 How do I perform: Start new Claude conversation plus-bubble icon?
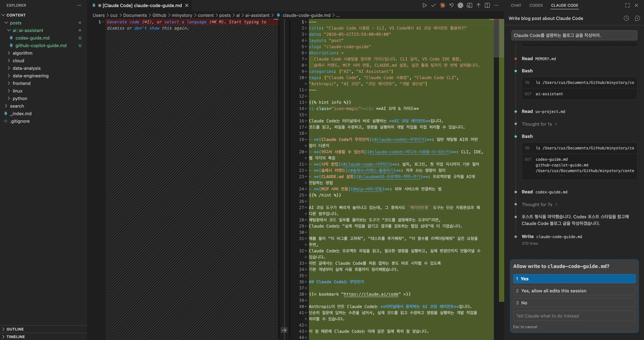click(x=637, y=18)
